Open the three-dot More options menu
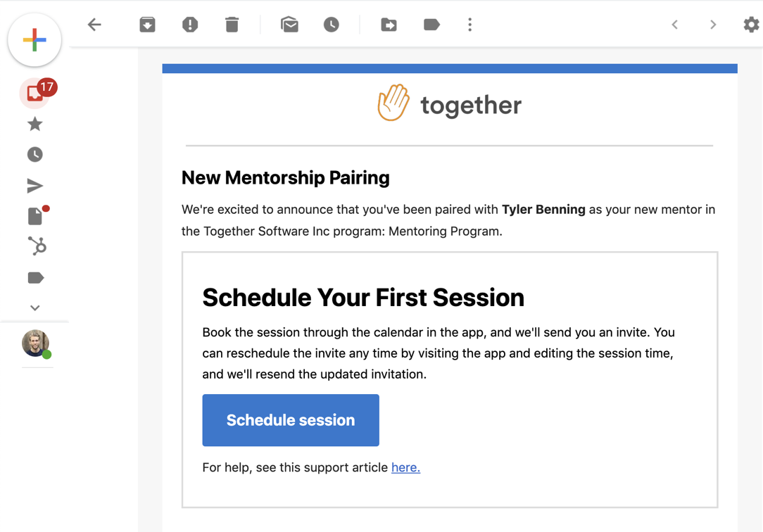 coord(469,25)
